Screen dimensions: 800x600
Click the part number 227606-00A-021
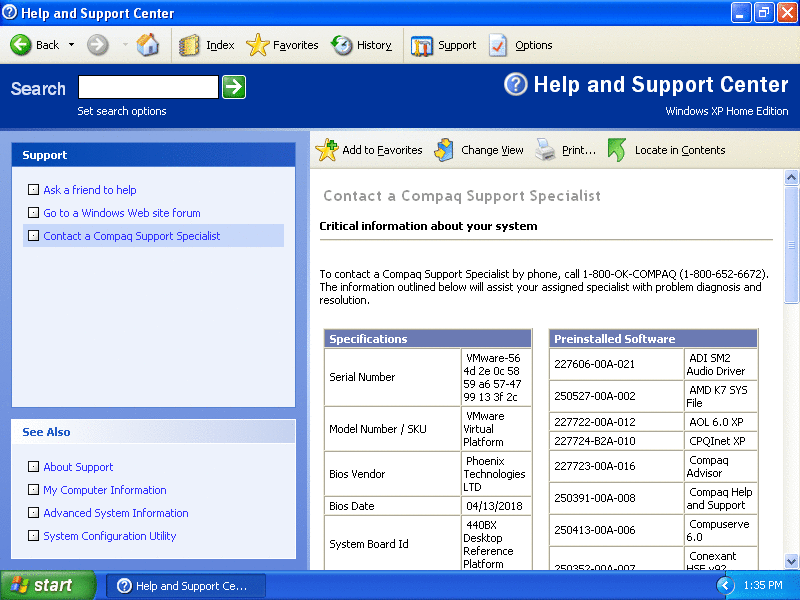[595, 364]
